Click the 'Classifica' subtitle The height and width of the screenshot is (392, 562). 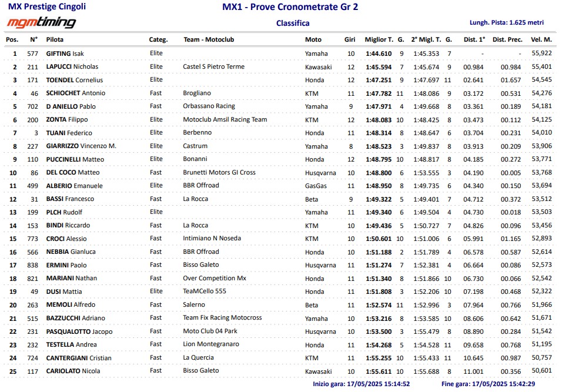(x=293, y=23)
